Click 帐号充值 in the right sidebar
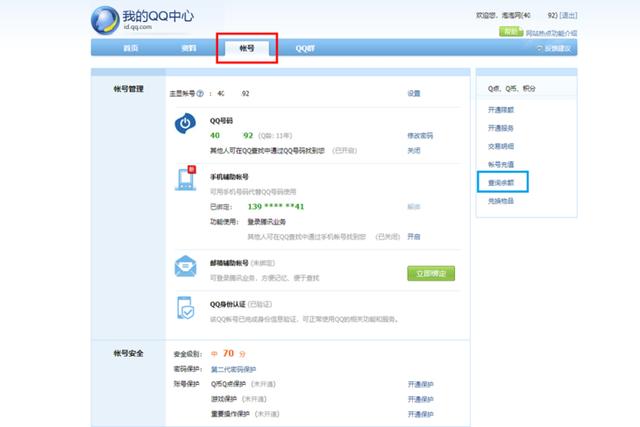The image size is (640, 427). [501, 165]
